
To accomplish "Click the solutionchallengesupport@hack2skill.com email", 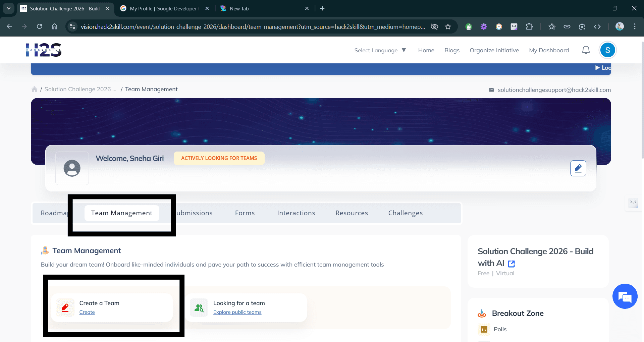I will [554, 90].
